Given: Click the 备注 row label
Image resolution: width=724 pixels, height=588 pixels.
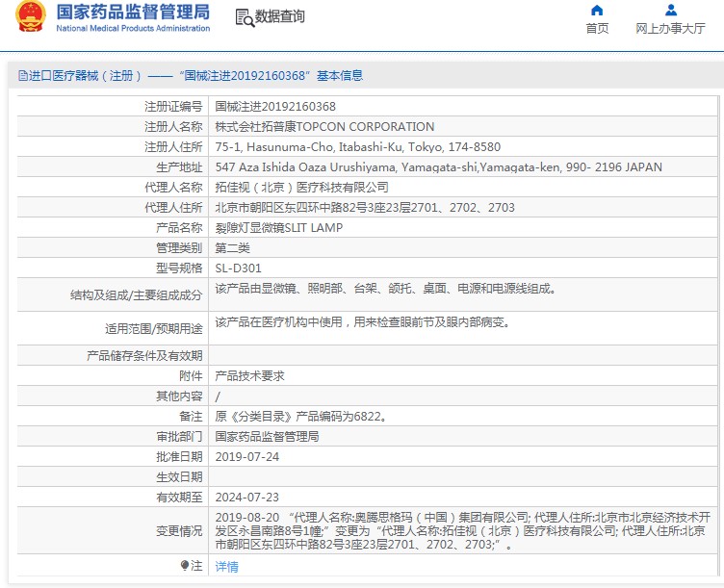Looking at the screenshot, I should 191,417.
